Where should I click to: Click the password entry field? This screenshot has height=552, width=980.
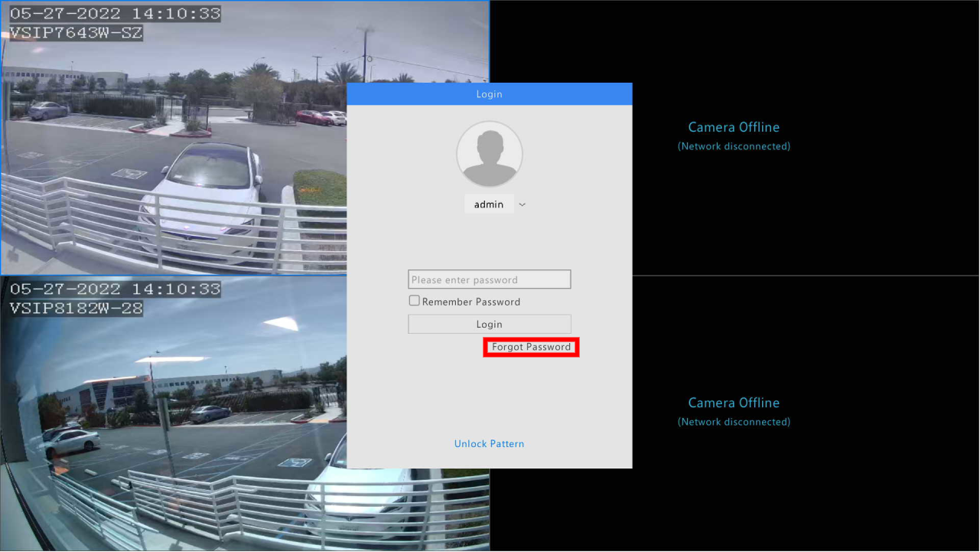click(489, 279)
